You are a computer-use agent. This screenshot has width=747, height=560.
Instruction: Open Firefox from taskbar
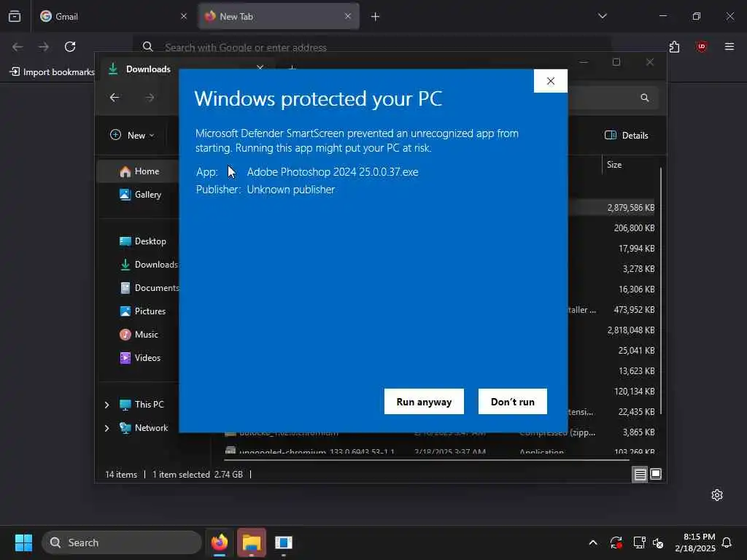point(219,542)
